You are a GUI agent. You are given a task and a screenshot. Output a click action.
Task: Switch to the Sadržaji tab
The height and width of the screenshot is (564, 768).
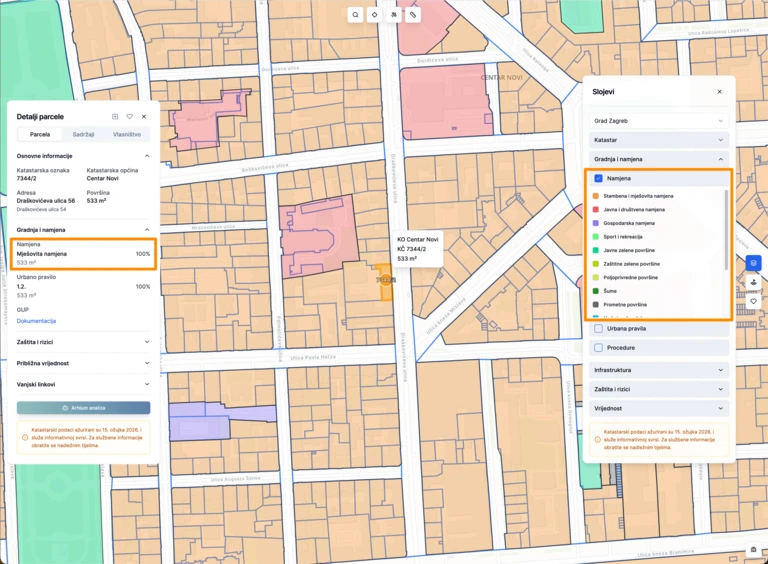tap(83, 134)
